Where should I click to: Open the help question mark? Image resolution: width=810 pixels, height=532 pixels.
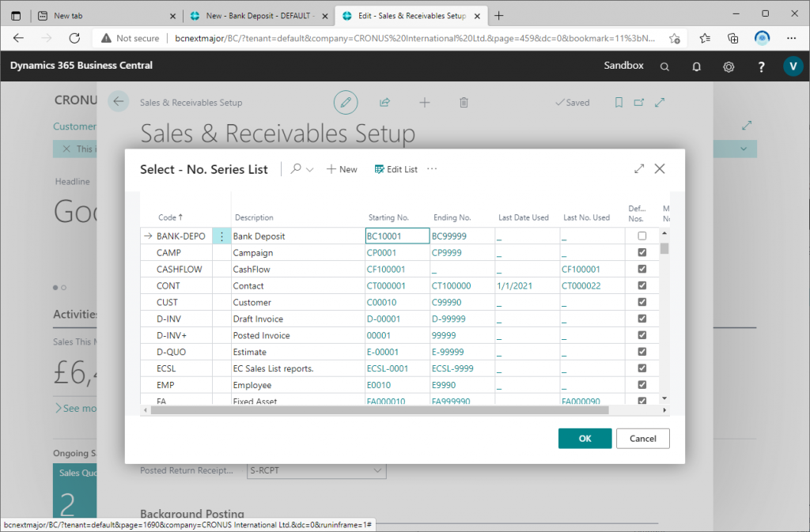tap(761, 66)
